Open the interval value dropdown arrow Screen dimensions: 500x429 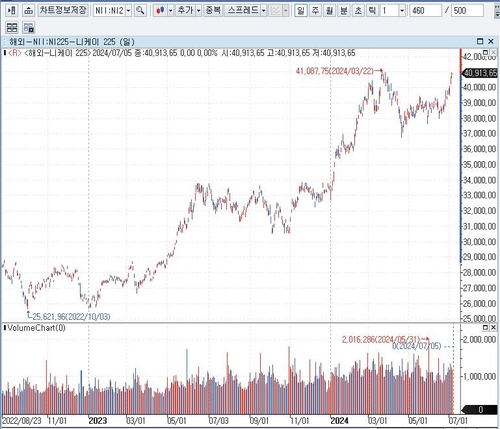point(402,11)
